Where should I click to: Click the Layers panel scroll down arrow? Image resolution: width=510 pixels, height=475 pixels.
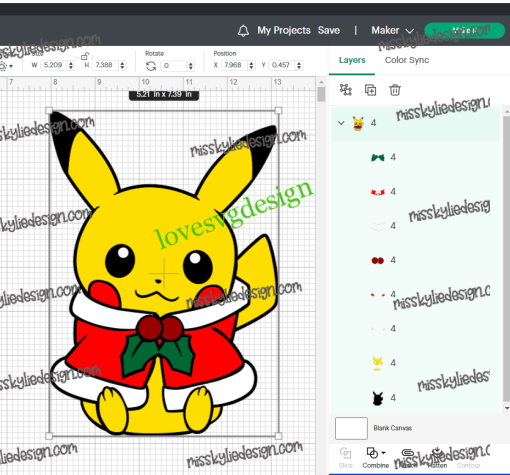point(507,408)
